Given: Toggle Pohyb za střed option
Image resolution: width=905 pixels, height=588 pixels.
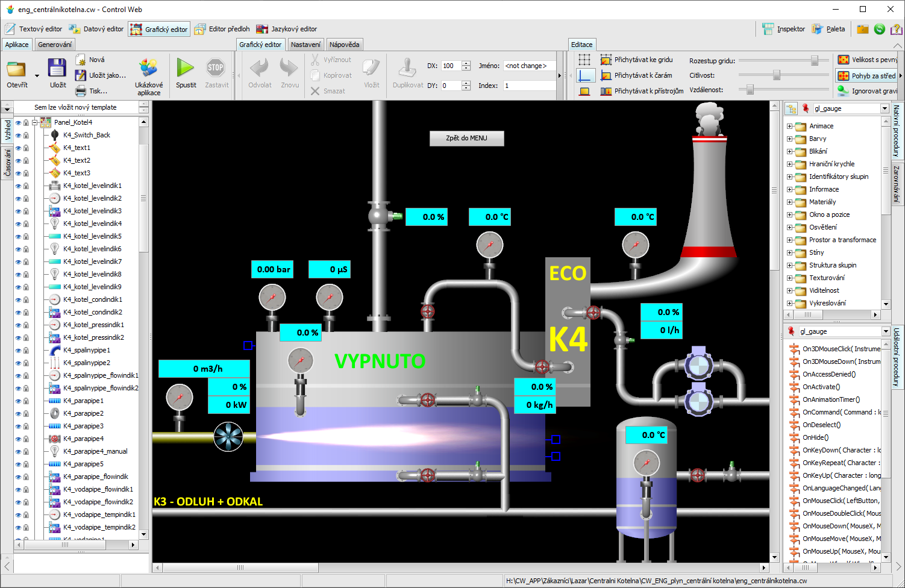Looking at the screenshot, I should [866, 76].
